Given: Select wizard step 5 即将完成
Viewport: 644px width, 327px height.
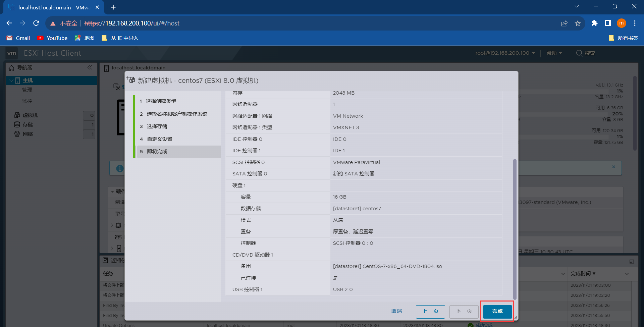Looking at the screenshot, I should 179,152.
